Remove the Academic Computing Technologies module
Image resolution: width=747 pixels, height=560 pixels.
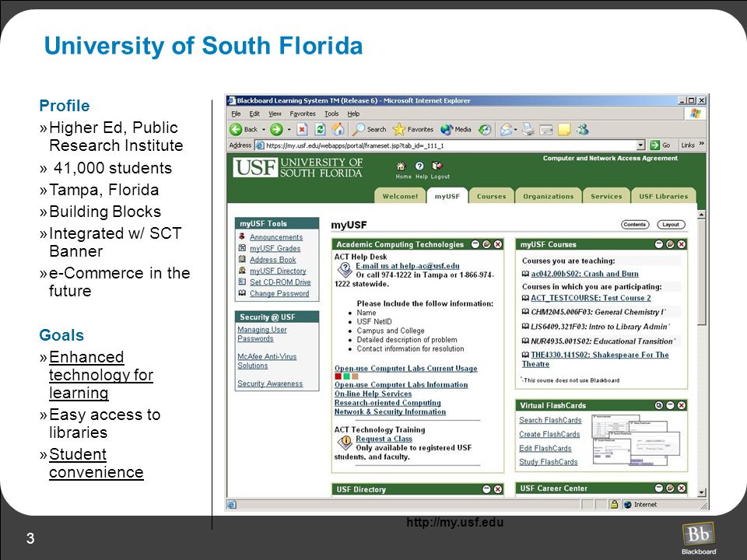[x=498, y=244]
